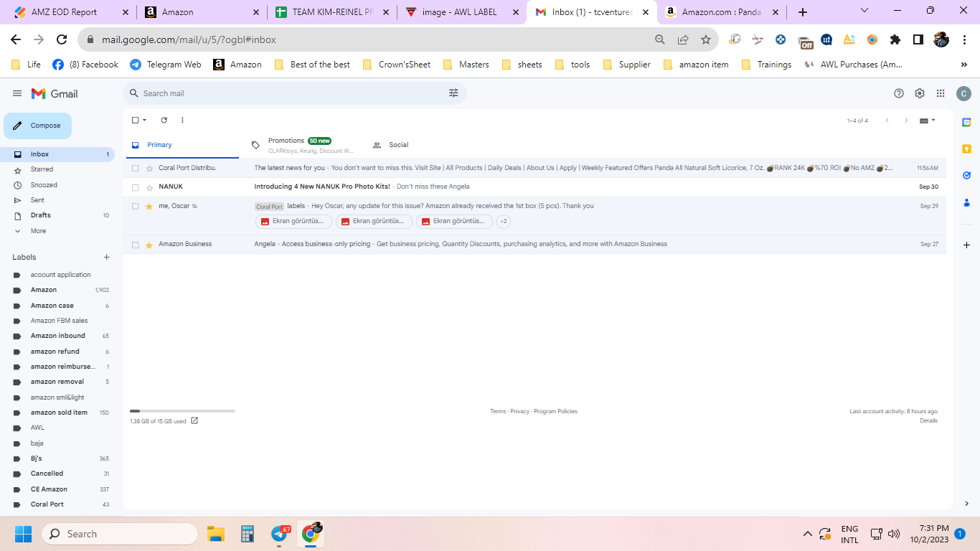Select the NANUK email checkbox
The image size is (980, 551).
tap(135, 187)
